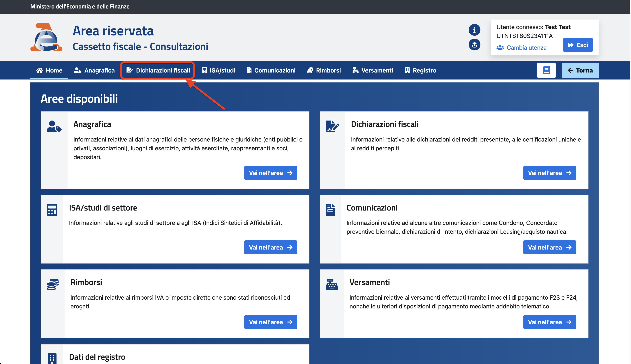Viewport: 631px width, 364px height.
Task: Click the Aree disponibili heading
Action: [79, 98]
